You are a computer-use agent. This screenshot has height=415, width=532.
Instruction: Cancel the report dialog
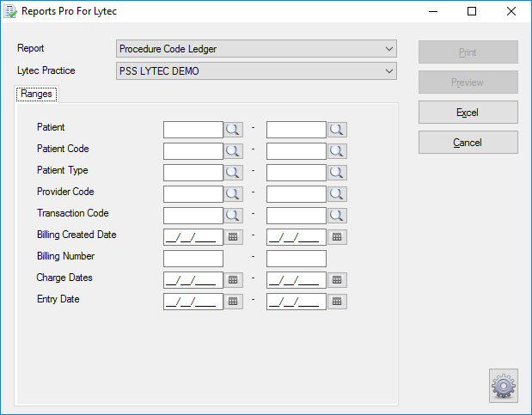pyautogui.click(x=468, y=143)
